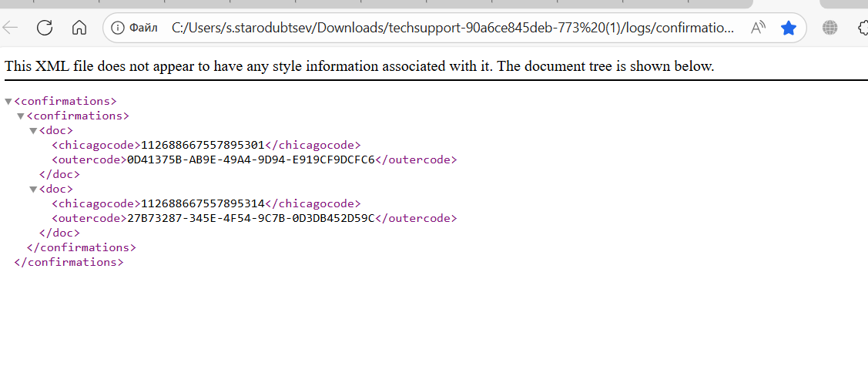The width and height of the screenshot is (868, 366).
Task: Open site information icon next to Файл
Action: click(117, 28)
